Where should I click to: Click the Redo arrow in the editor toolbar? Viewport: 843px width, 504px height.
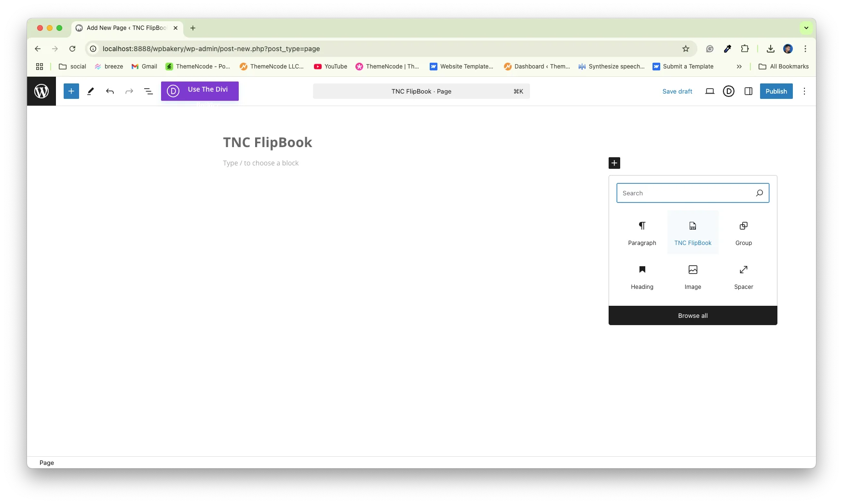click(x=129, y=91)
